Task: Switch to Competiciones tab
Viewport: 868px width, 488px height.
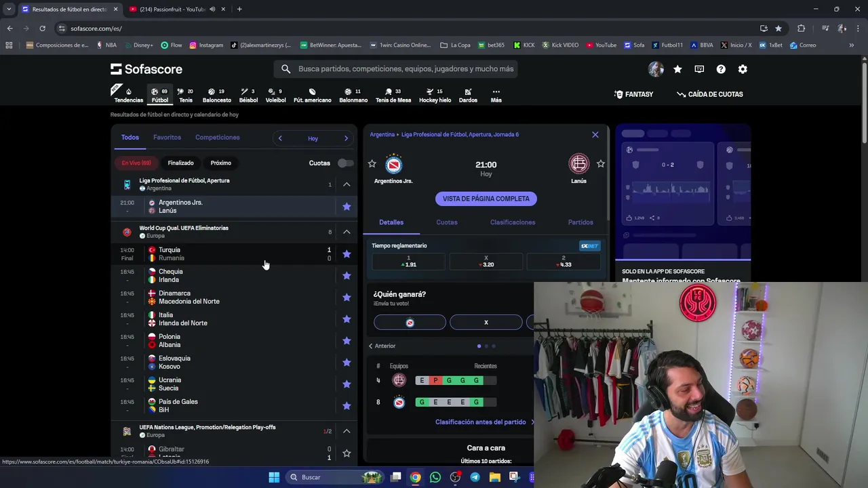Action: click(217, 138)
